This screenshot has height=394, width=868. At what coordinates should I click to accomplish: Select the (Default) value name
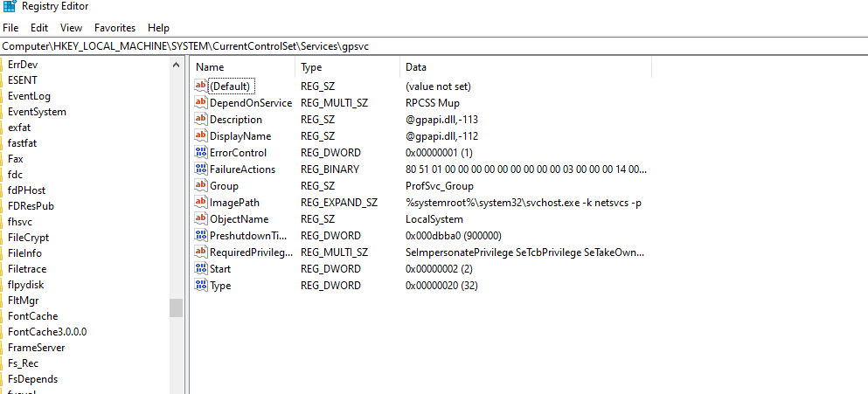pos(232,86)
